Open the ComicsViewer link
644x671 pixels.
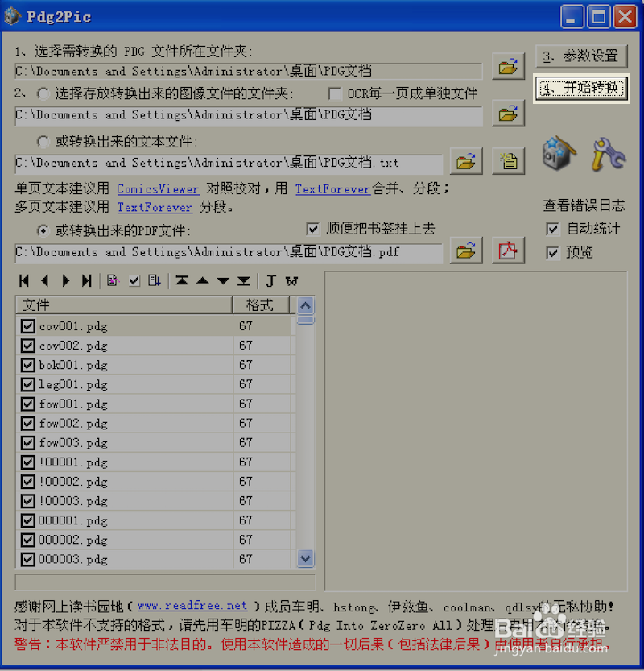click(x=159, y=188)
